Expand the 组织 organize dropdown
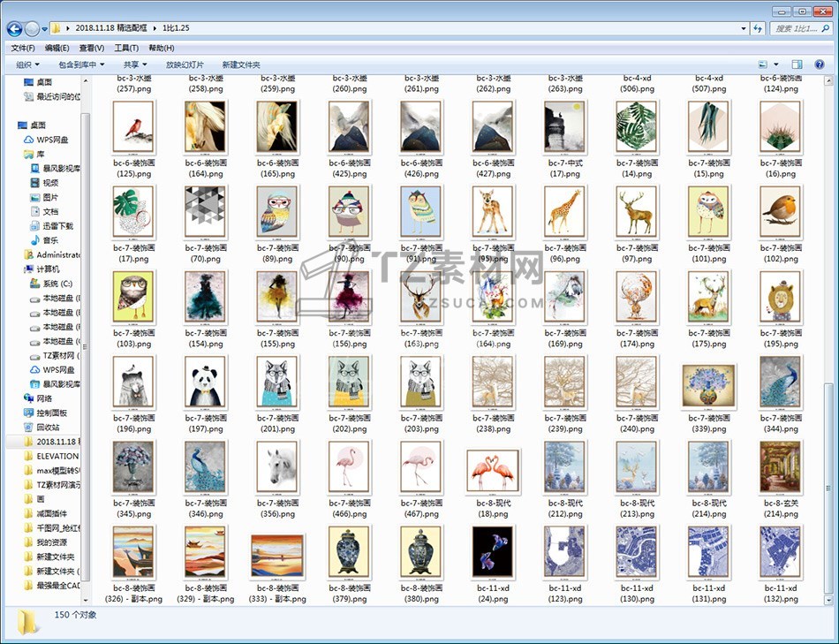The width and height of the screenshot is (839, 644). click(x=28, y=64)
